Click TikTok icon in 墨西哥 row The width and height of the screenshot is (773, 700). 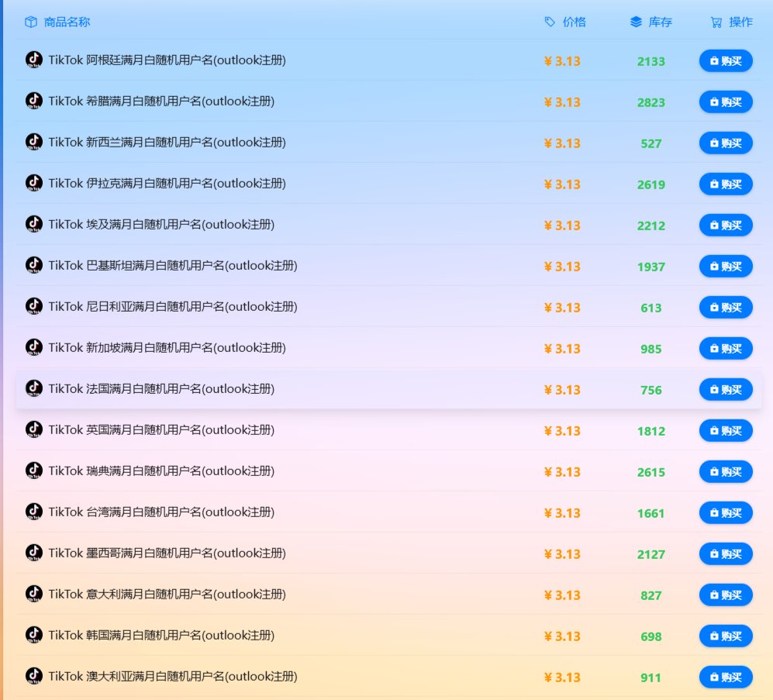[x=34, y=553]
